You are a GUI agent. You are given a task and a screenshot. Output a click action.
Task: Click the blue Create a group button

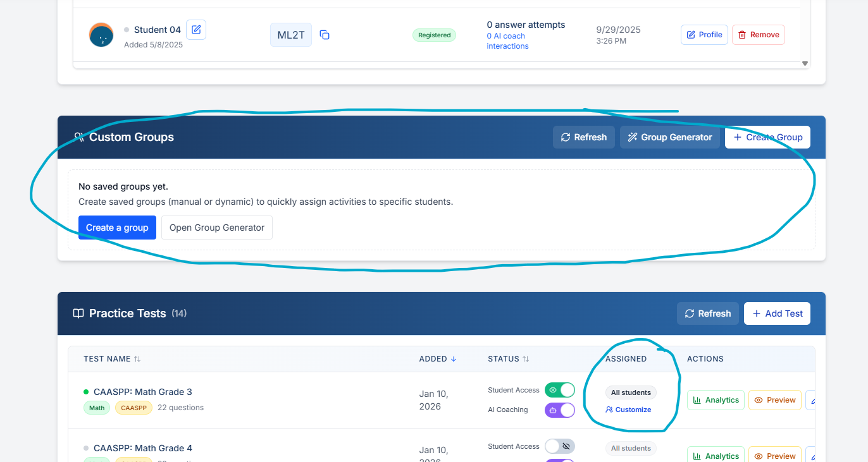tap(117, 228)
